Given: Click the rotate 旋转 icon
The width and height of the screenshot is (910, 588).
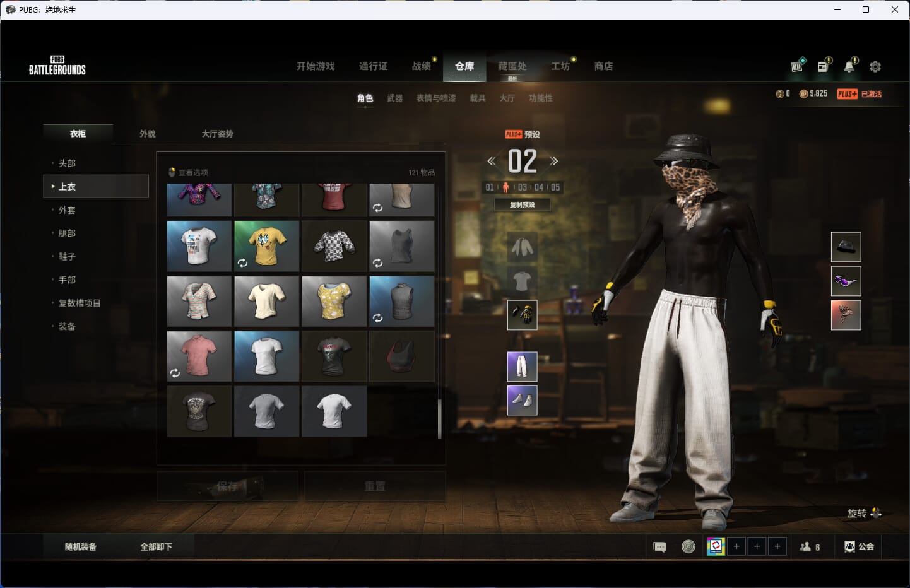Looking at the screenshot, I should pyautogui.click(x=875, y=513).
